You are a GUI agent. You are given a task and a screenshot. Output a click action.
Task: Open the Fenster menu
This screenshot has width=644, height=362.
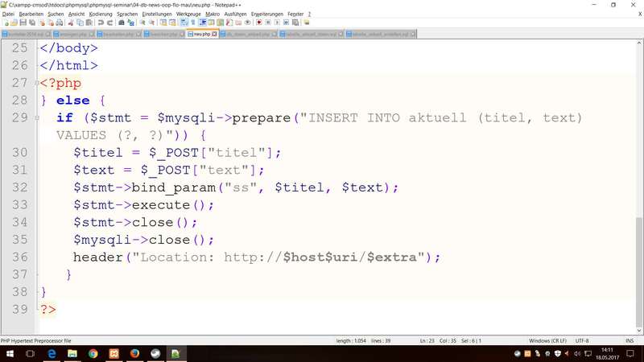click(295, 14)
